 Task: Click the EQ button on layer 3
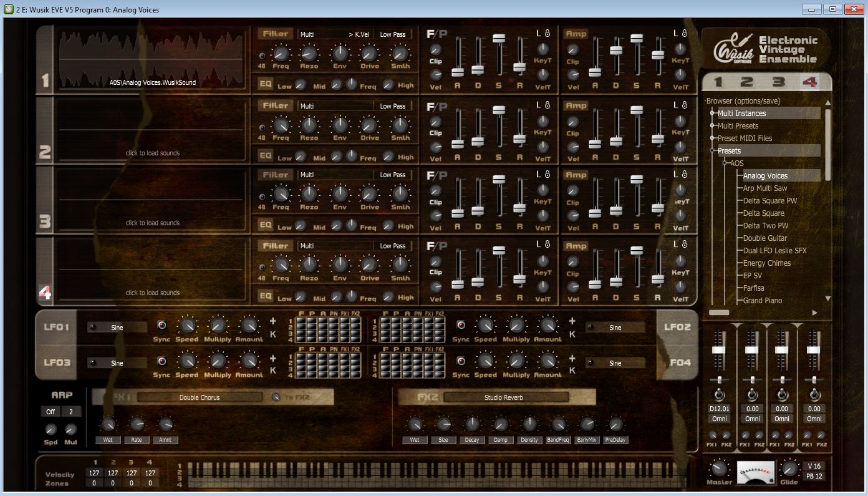point(266,225)
